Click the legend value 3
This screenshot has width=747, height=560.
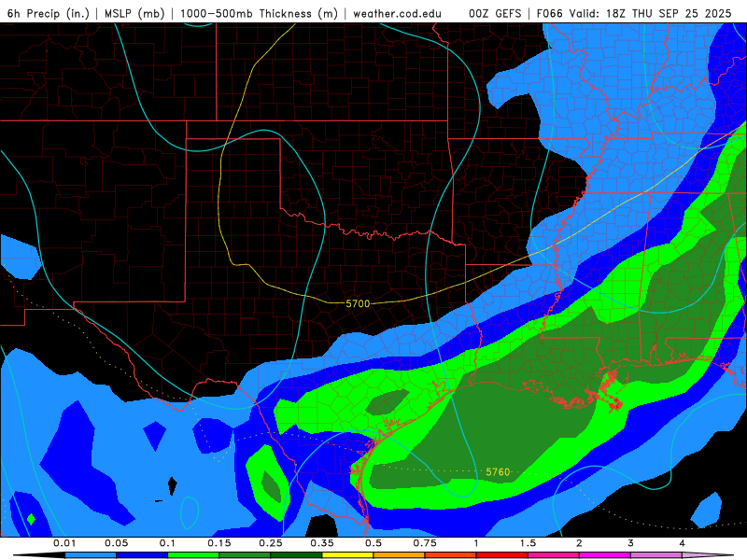(630, 543)
